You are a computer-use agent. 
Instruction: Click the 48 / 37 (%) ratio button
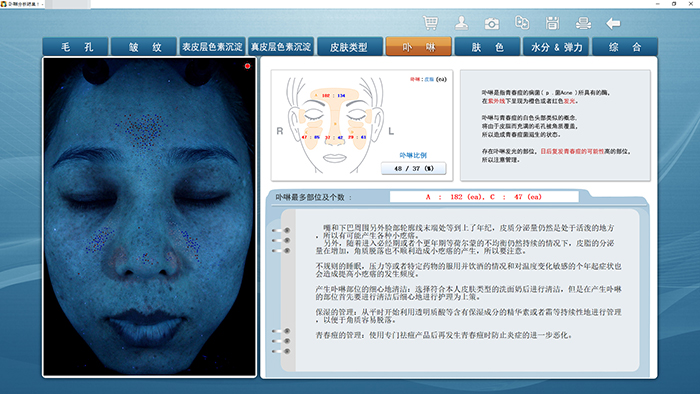point(413,168)
